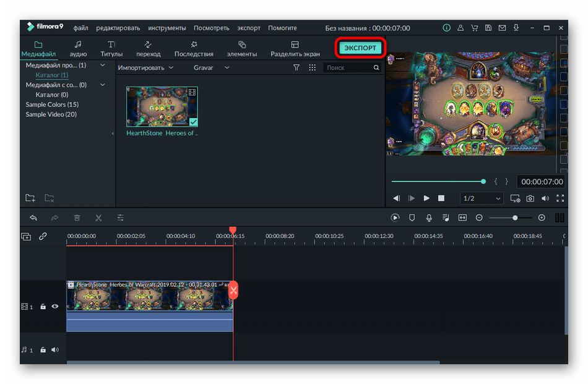The width and height of the screenshot is (588, 384).
Task: Click the undo arrow in timeline toolbar
Action: [x=33, y=218]
